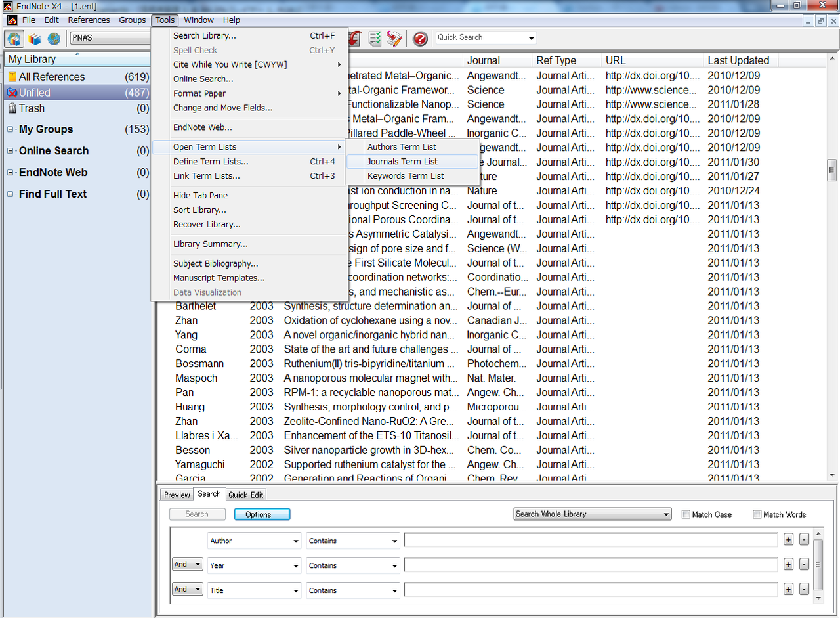The height and width of the screenshot is (618, 840).
Task: Click the Go to Word Processor icon
Action: click(394, 38)
